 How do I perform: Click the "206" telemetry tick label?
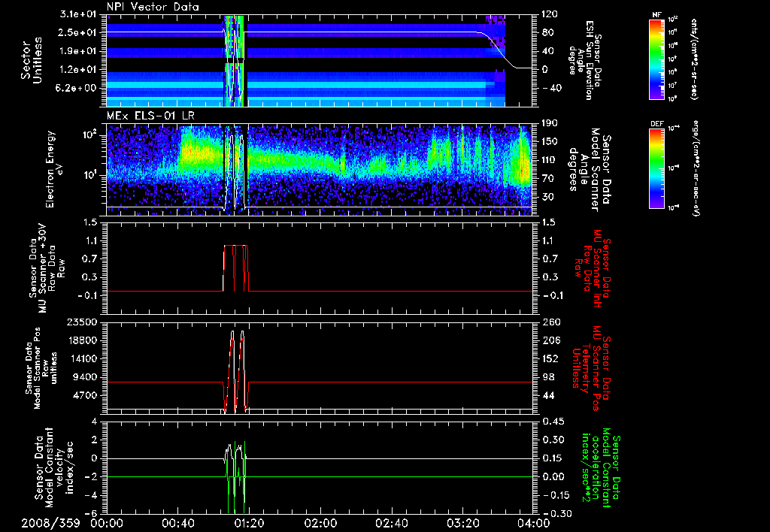point(550,340)
